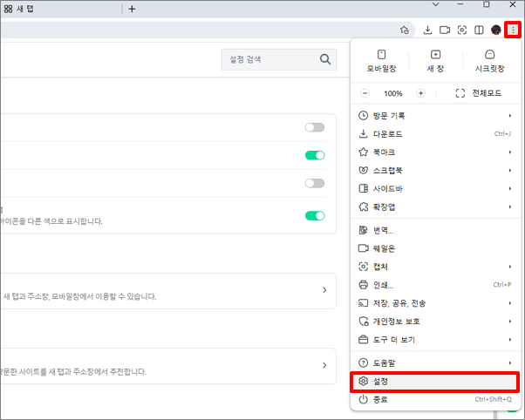
Task: Select 설정 from the menu
Action: click(x=435, y=382)
